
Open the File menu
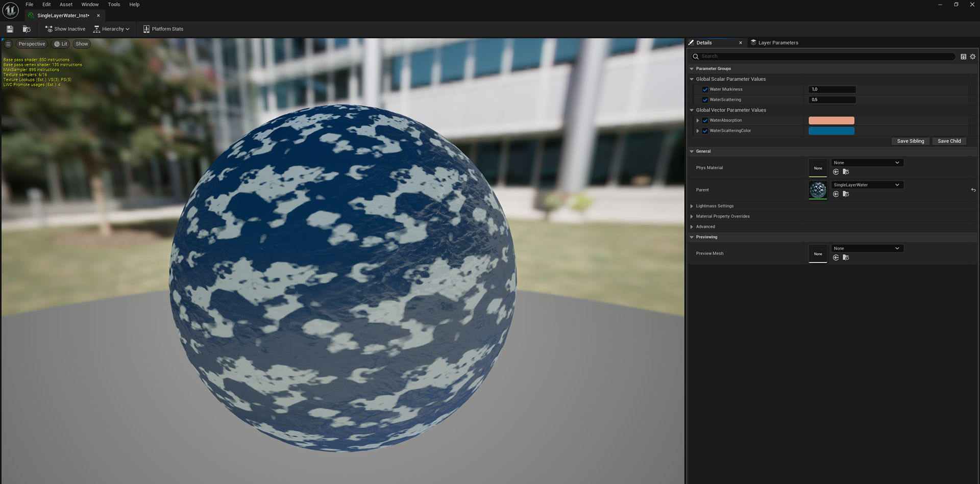[x=30, y=5]
